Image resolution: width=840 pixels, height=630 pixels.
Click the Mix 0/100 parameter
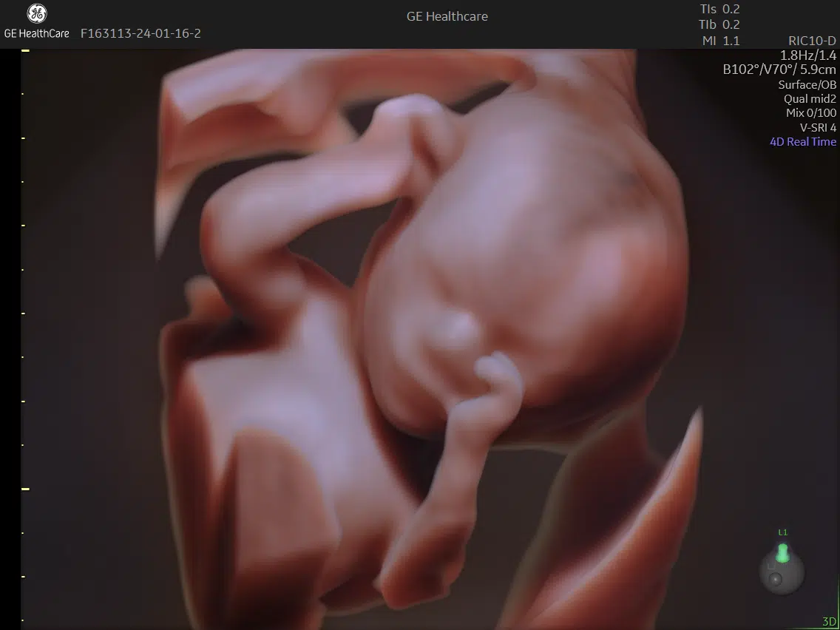[x=810, y=113]
